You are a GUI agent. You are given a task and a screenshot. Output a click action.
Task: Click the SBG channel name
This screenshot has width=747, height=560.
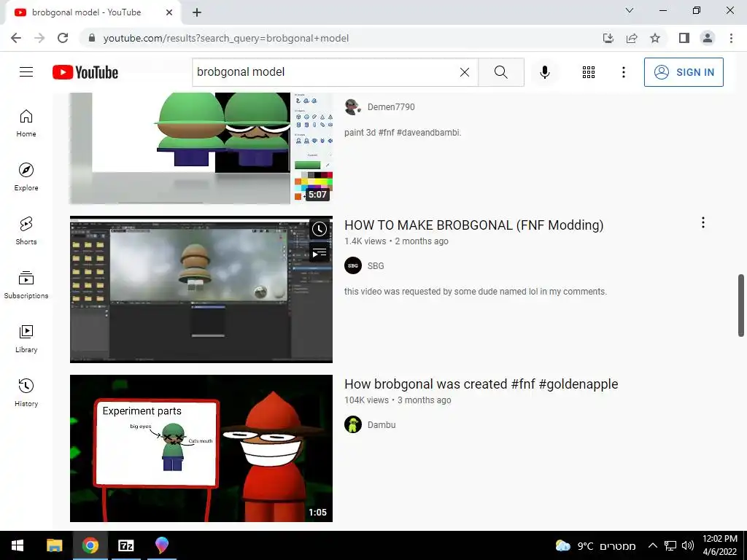(376, 265)
